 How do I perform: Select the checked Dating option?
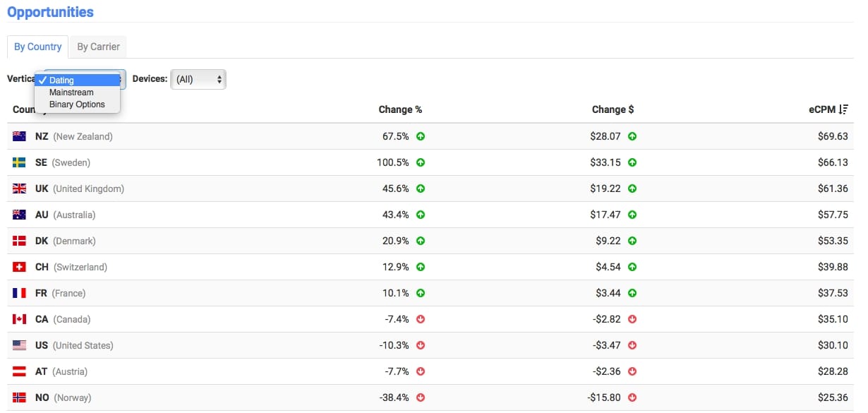coord(61,80)
